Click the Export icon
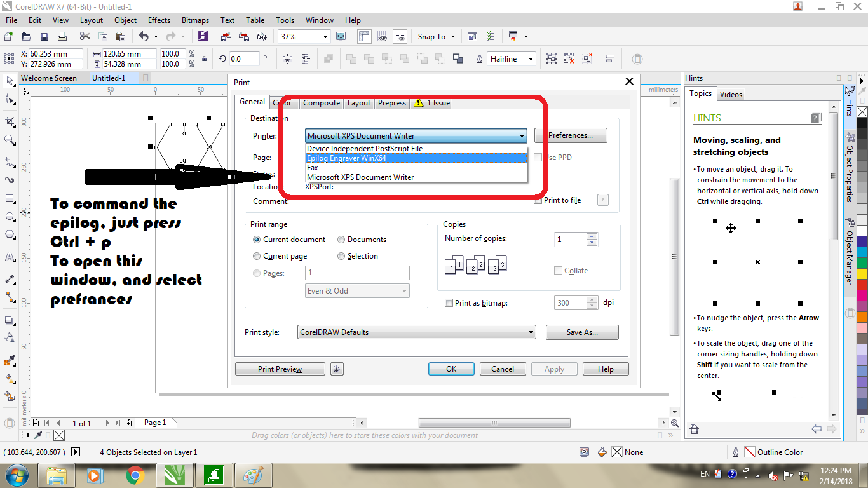 point(244,37)
